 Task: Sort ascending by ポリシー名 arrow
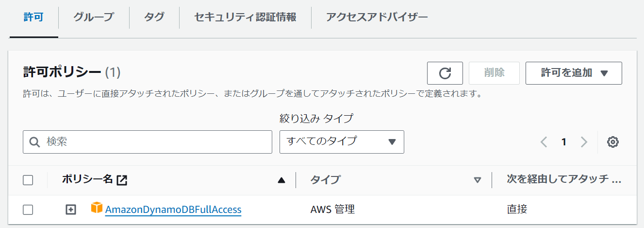point(281,180)
